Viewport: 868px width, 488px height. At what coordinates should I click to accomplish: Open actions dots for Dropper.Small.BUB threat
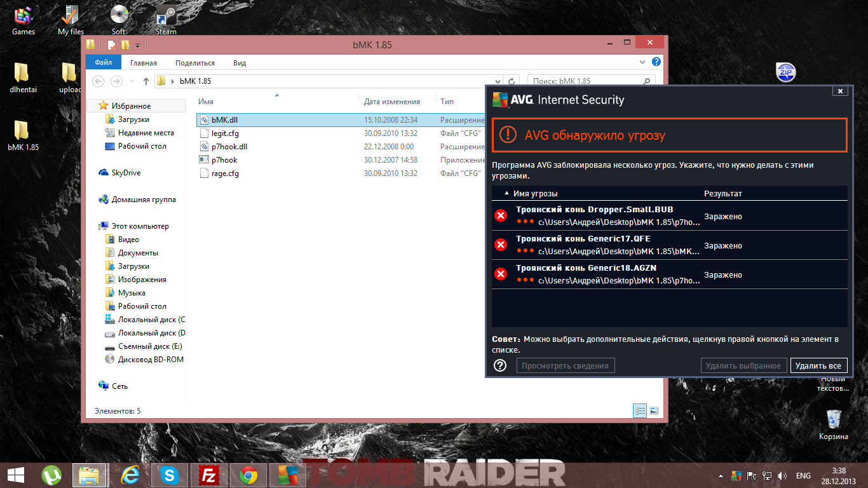(525, 221)
